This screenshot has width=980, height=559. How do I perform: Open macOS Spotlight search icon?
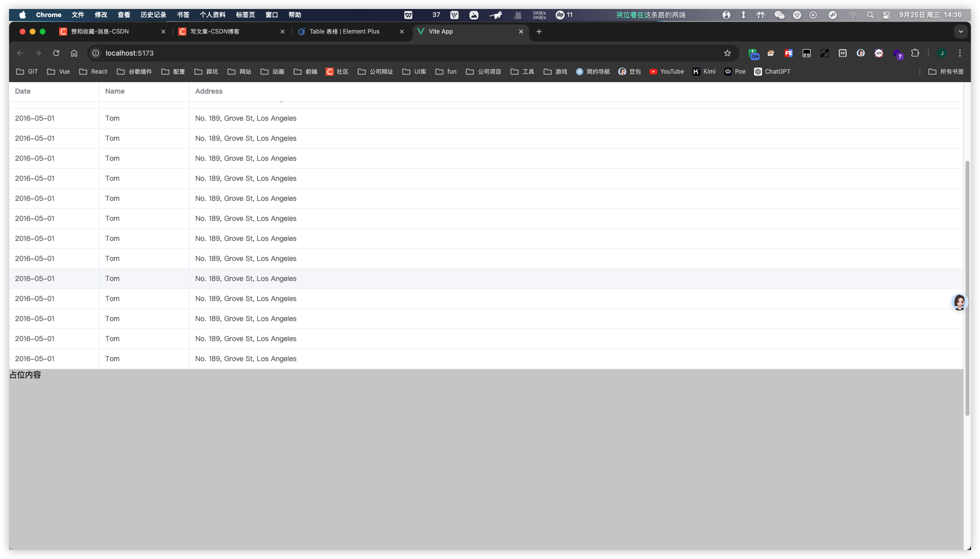click(x=870, y=15)
